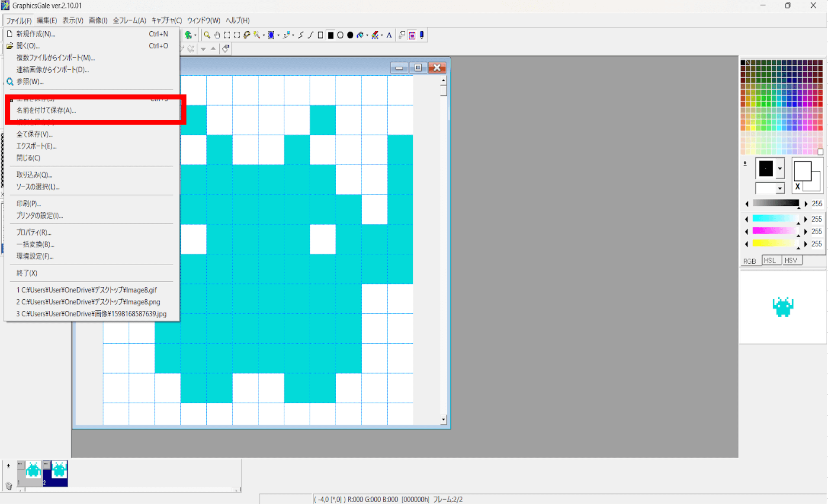Image resolution: width=828 pixels, height=504 pixels.
Task: Select the filled ellipse tool
Action: click(x=350, y=35)
